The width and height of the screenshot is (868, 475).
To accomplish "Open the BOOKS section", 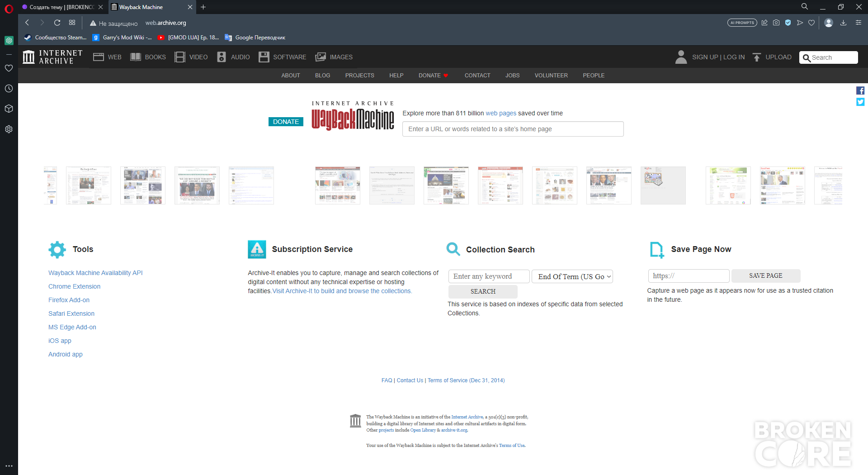I will (x=148, y=57).
